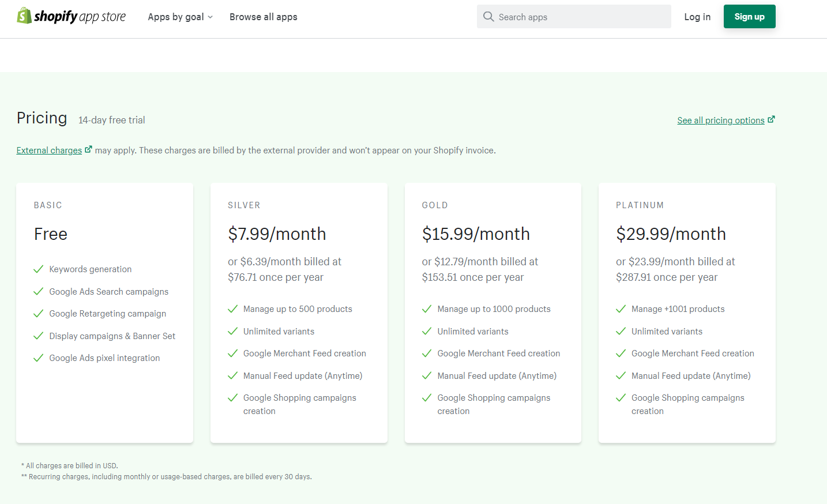Click Display campaigns & Banner Set text
This screenshot has height=504, width=827.
(112, 336)
